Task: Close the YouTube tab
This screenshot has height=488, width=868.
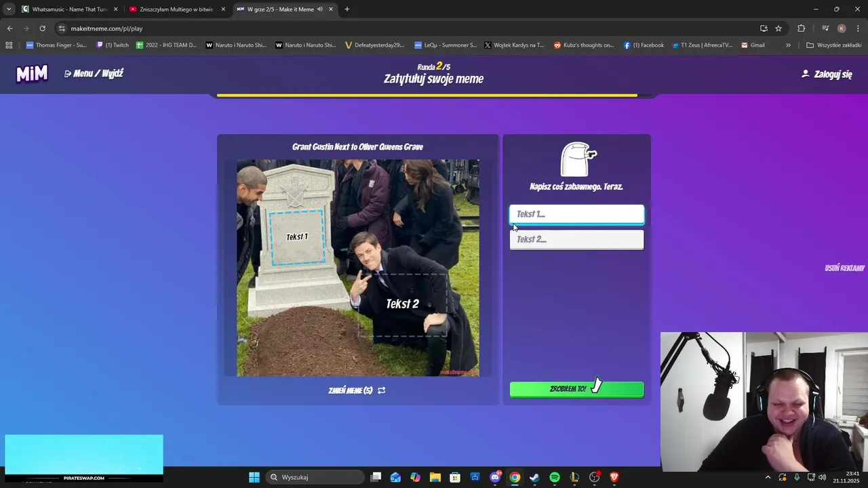Action: (223, 9)
